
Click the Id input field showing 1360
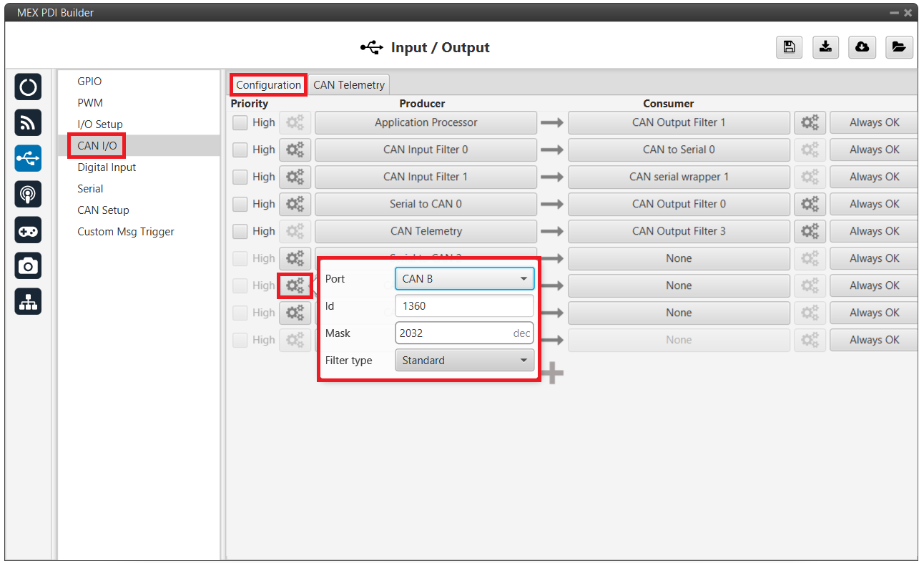point(464,306)
